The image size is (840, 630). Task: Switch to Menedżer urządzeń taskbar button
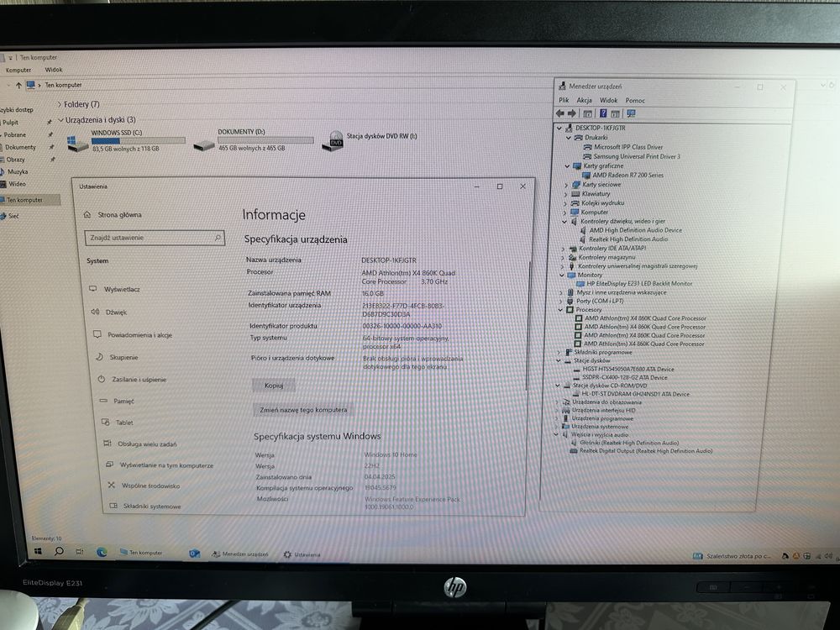[240, 554]
